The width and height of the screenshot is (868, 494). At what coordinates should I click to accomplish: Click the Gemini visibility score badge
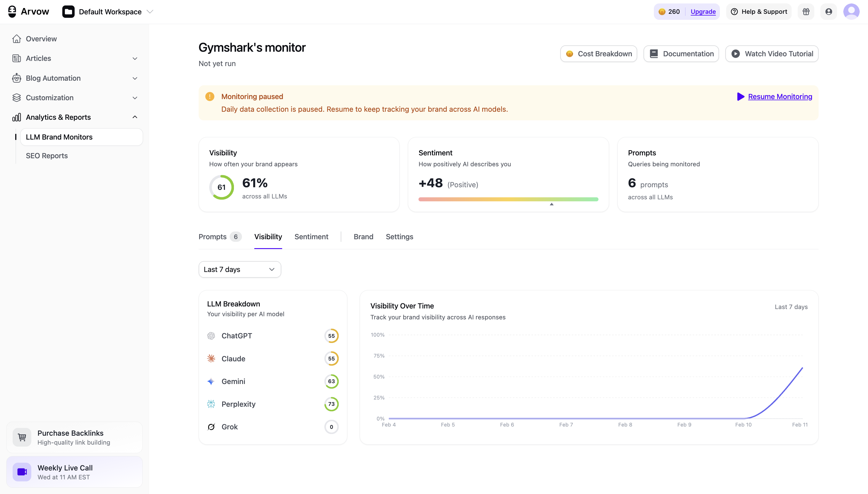tap(331, 381)
